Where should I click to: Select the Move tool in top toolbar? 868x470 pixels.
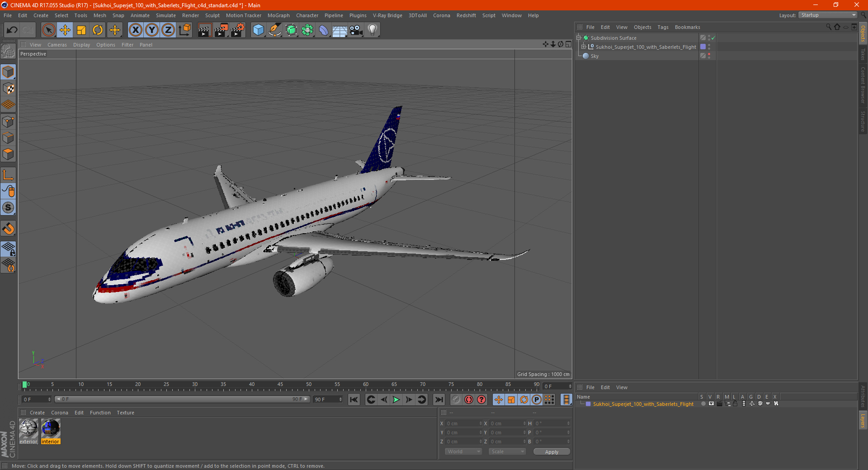click(65, 30)
